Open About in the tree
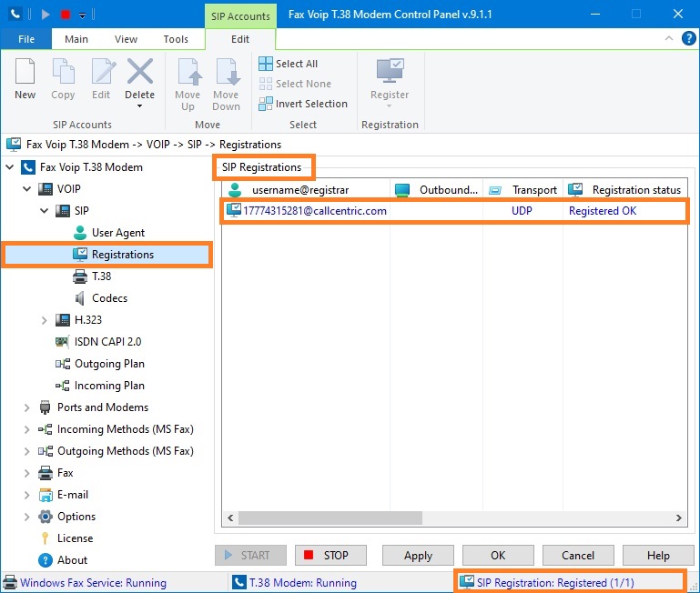This screenshot has height=593, width=700. (72, 560)
